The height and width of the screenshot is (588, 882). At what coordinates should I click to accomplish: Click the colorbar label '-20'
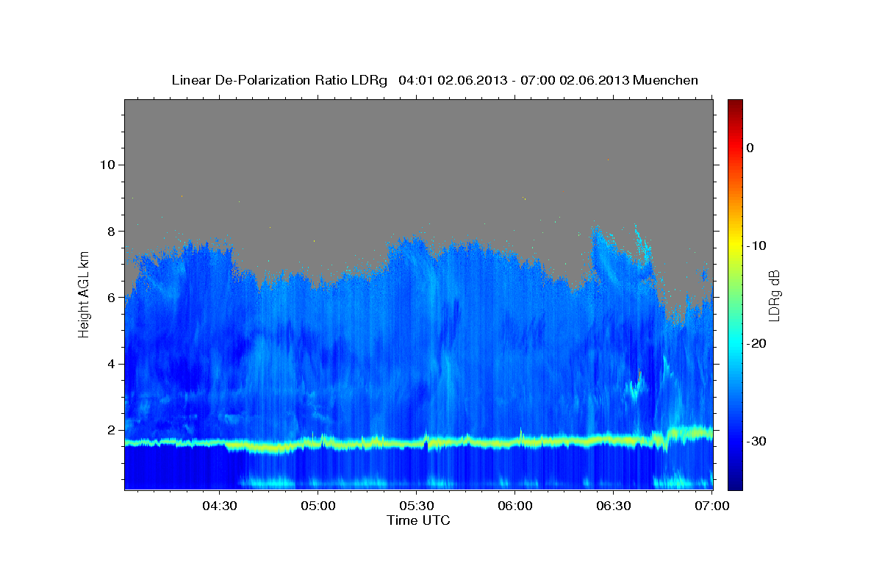coord(756,343)
